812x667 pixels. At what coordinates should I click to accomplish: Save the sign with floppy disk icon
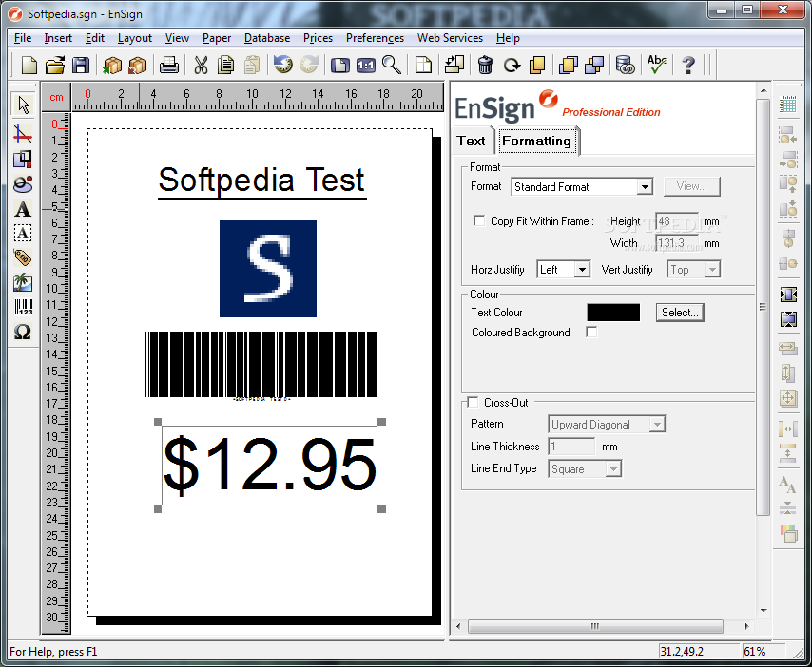point(81,66)
